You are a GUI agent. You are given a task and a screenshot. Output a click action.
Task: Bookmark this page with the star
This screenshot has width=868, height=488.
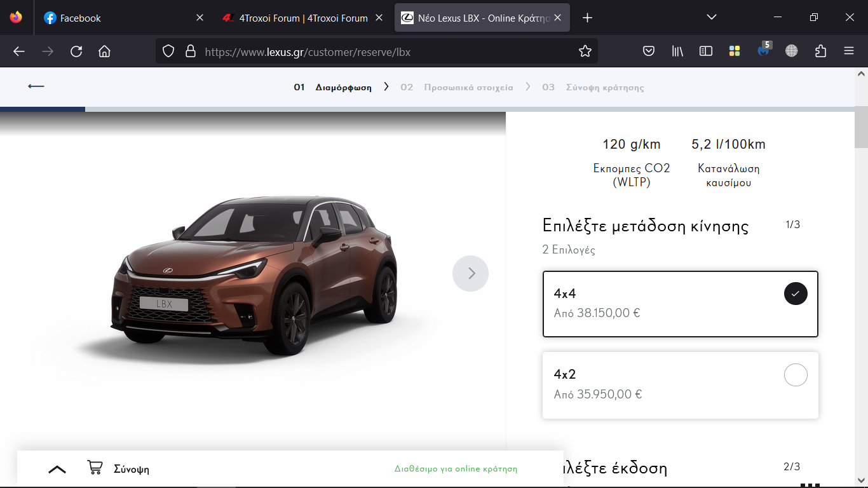click(x=585, y=51)
